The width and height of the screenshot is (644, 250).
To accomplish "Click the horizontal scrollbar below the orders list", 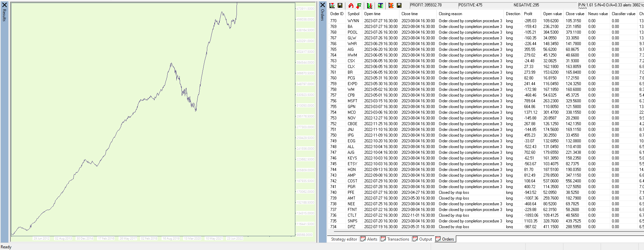I will click(x=484, y=231).
